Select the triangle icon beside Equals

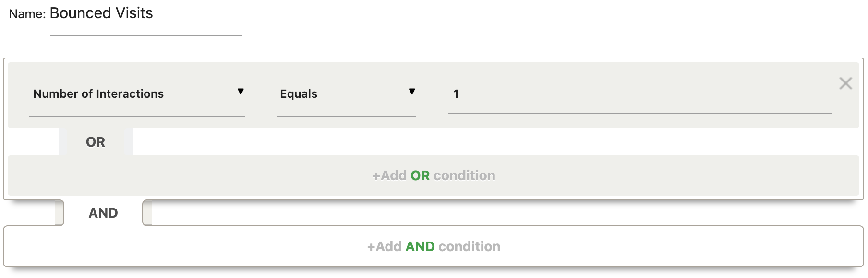point(412,91)
